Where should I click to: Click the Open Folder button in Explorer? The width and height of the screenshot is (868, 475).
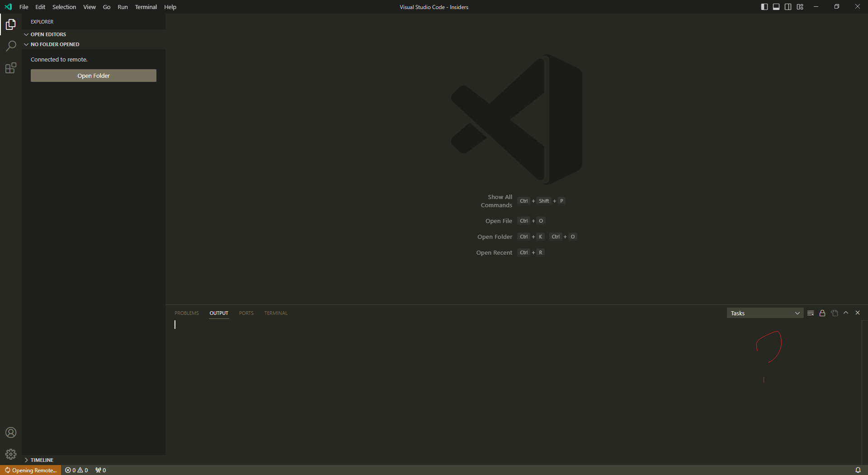(93, 76)
